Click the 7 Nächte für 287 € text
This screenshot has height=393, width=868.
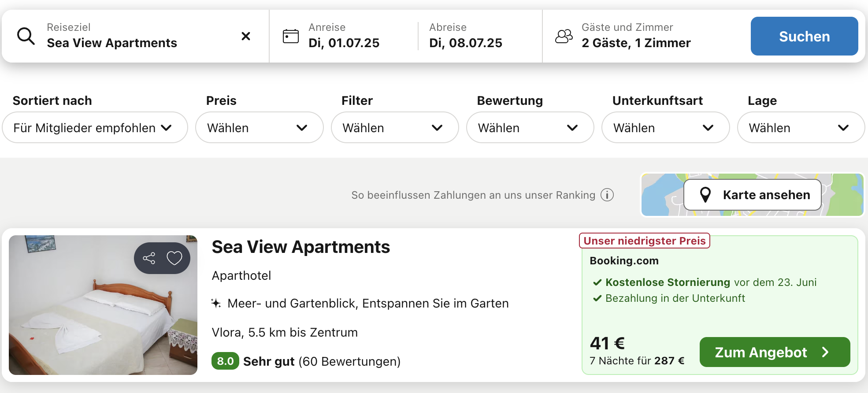coord(637,360)
